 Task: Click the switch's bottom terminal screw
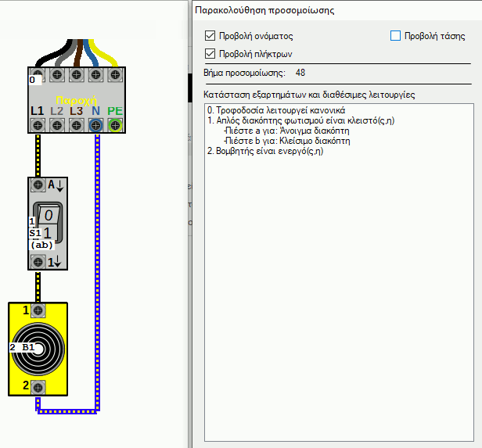(x=37, y=262)
